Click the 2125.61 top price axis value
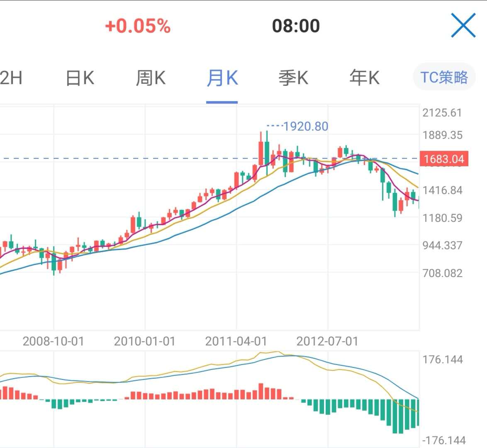Screen dimensions: 487x448 tap(442, 113)
